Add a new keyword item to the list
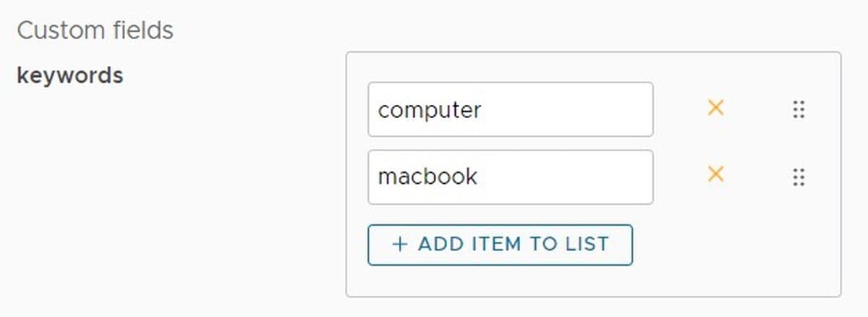Image resolution: width=868 pixels, height=317 pixels. pos(500,245)
